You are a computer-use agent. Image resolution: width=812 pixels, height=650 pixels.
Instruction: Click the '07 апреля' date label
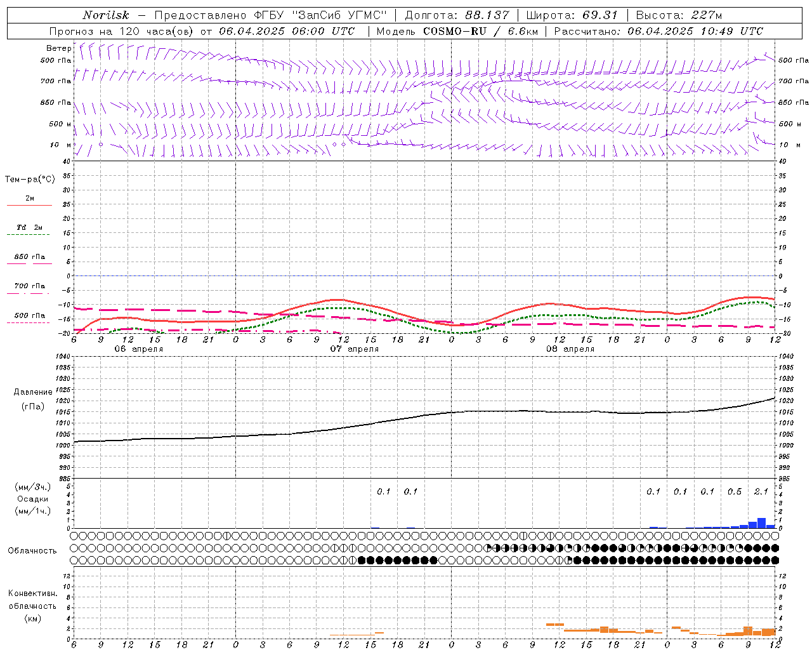(x=354, y=349)
